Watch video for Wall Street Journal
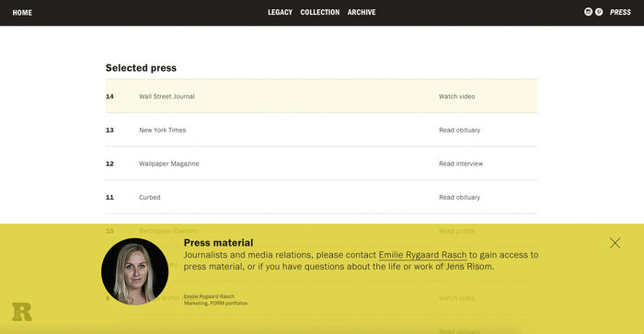 click(456, 97)
